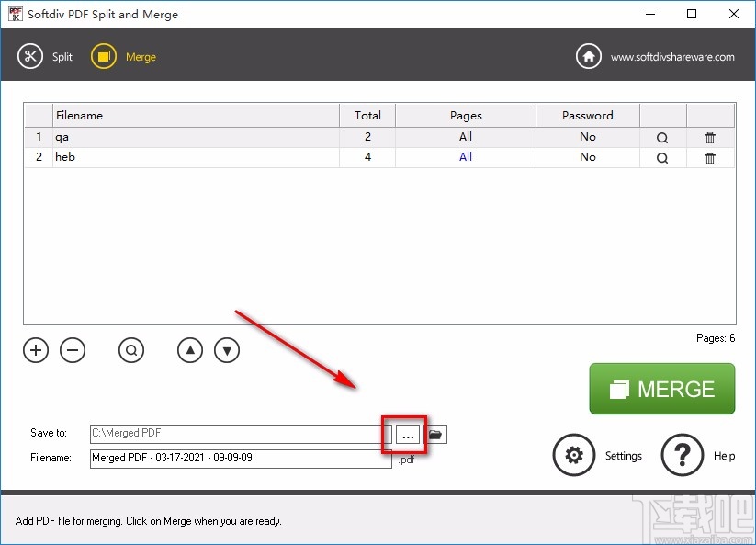The width and height of the screenshot is (756, 545).
Task: Click the green MERGE button
Action: (662, 389)
